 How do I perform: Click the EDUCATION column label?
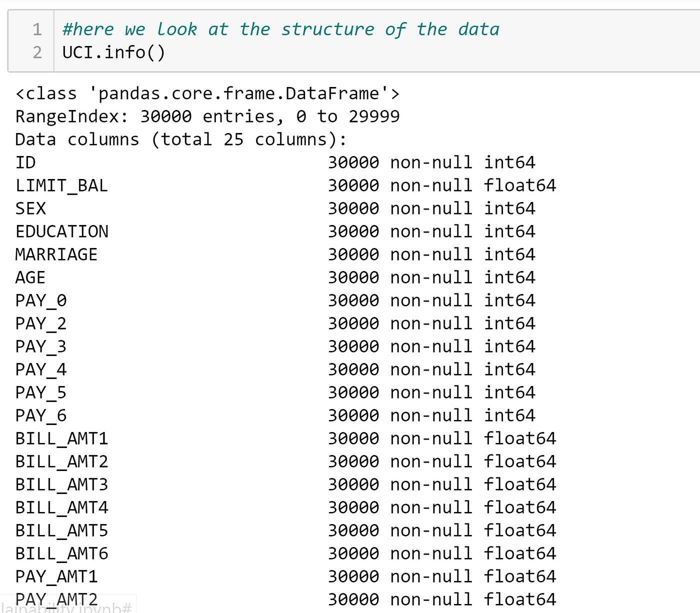click(x=62, y=231)
